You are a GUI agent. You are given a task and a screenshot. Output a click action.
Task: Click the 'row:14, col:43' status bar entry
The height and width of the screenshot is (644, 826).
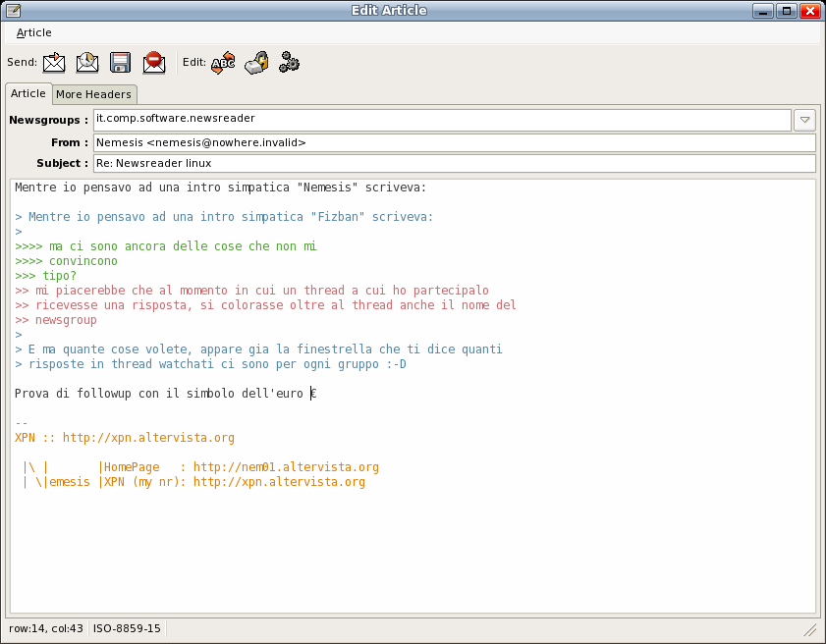tap(46, 628)
